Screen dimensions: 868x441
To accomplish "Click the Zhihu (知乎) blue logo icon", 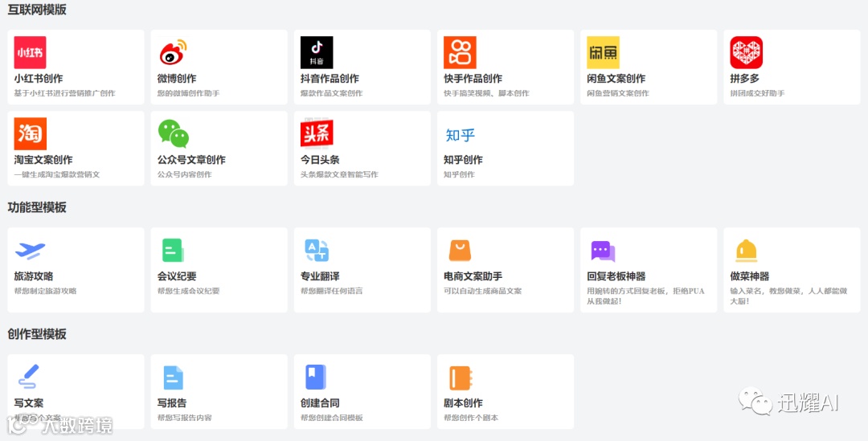I will [460, 134].
